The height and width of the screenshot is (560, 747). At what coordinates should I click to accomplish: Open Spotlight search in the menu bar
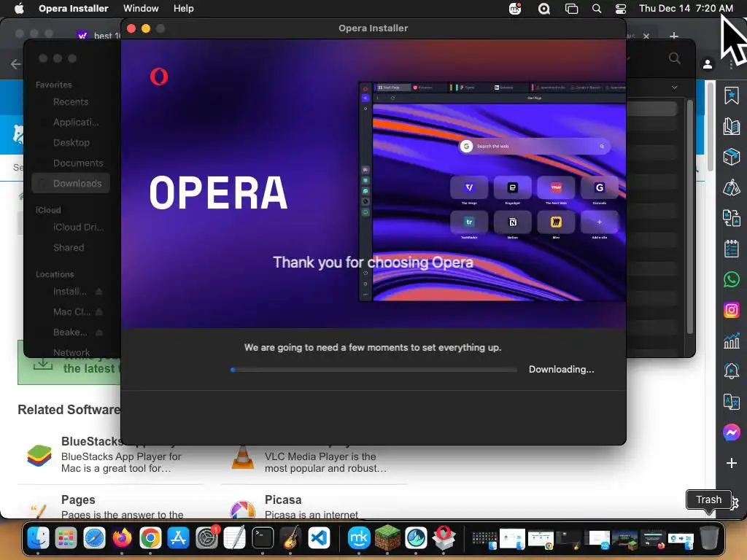click(x=597, y=9)
